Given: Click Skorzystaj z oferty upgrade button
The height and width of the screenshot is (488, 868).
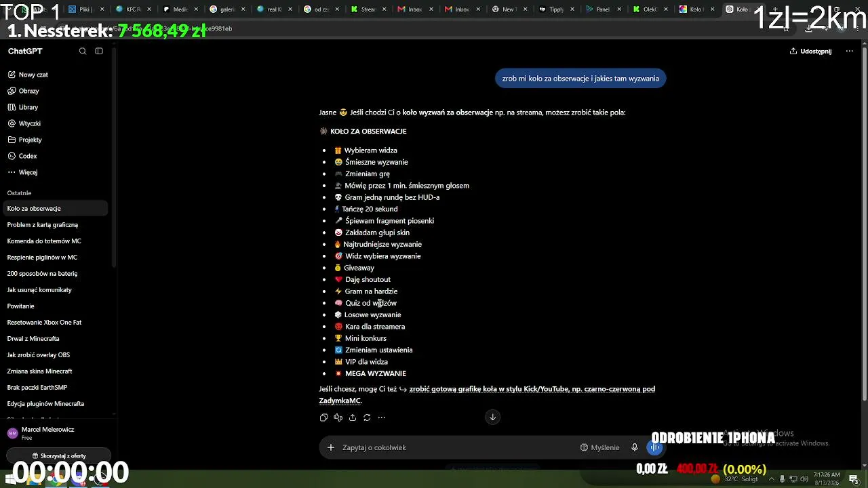Looking at the screenshot, I should 57,456.
